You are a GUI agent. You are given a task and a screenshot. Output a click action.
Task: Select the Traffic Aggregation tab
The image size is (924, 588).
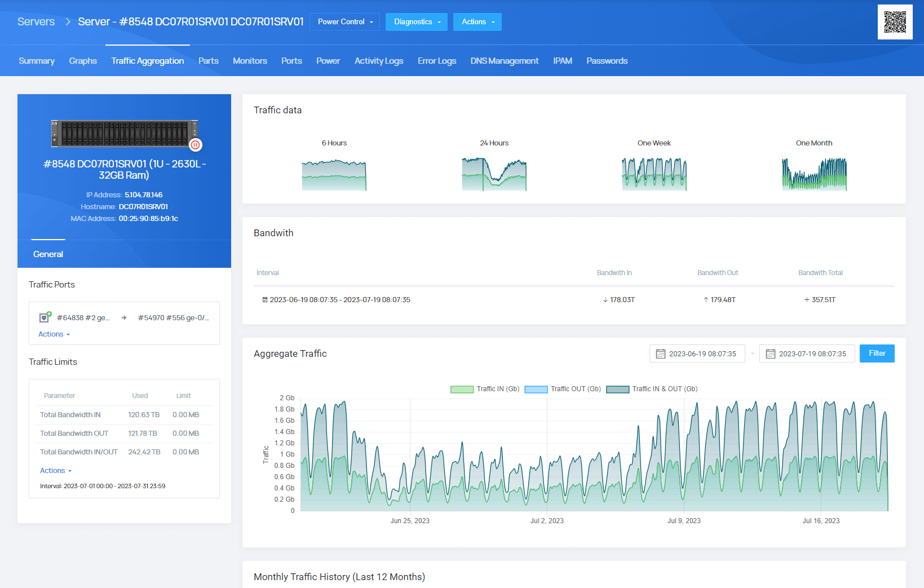point(148,61)
